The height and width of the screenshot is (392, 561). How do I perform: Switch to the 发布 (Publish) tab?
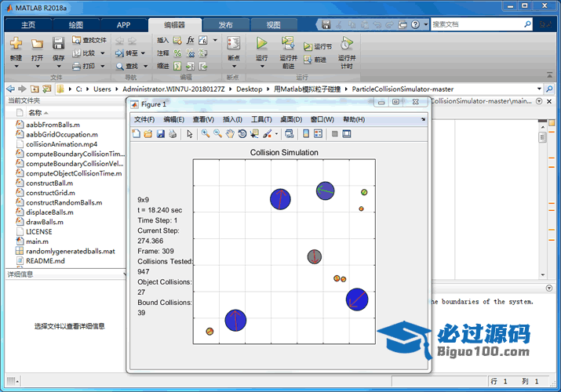226,25
